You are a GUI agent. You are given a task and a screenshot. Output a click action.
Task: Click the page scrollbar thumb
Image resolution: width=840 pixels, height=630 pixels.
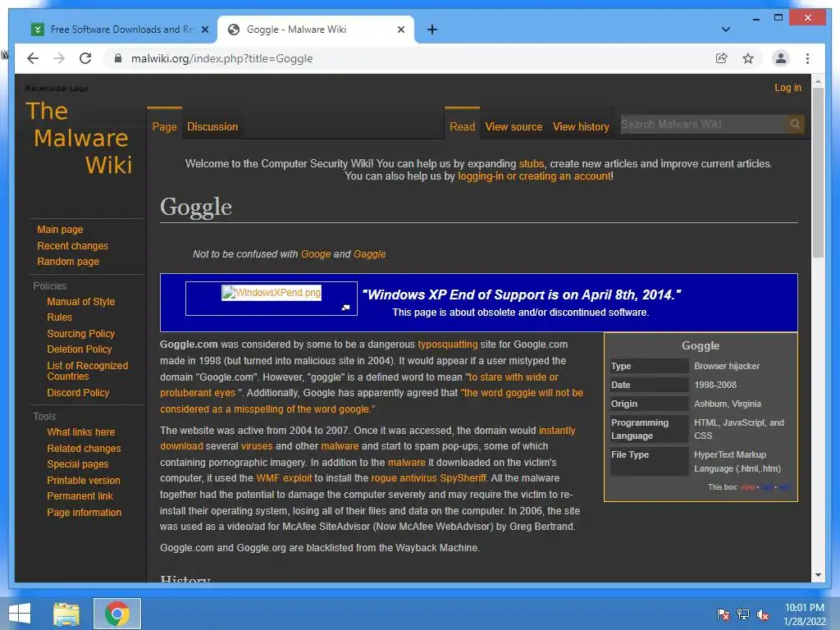(x=818, y=172)
